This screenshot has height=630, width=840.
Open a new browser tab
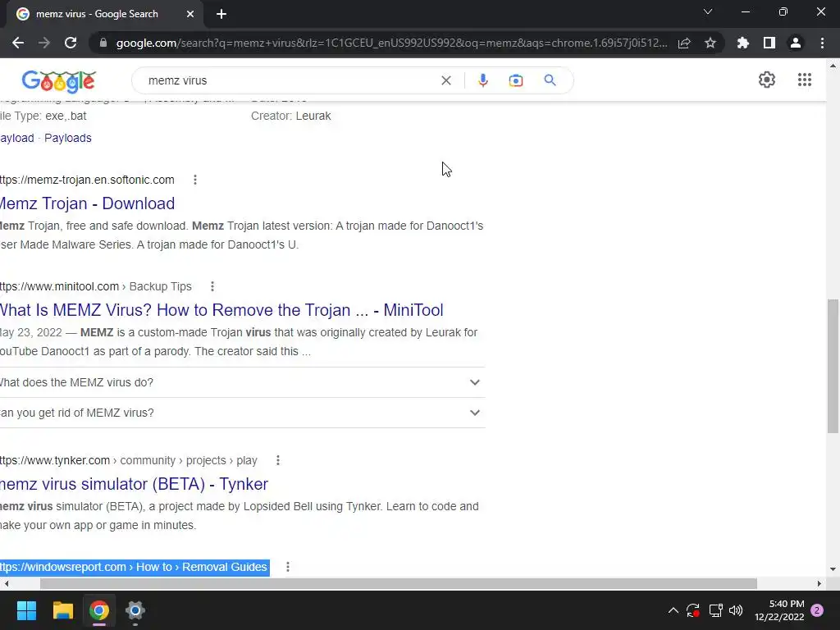coord(221,14)
